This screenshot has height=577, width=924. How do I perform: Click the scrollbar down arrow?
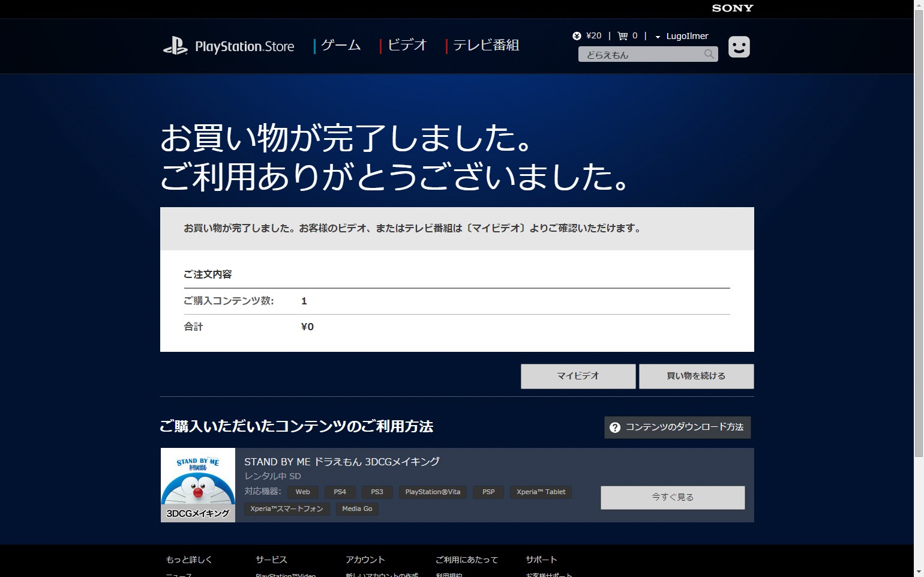point(919,572)
